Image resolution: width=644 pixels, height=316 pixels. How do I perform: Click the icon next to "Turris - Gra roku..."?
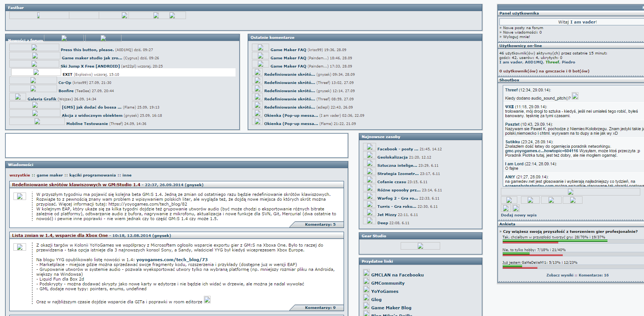370,204
